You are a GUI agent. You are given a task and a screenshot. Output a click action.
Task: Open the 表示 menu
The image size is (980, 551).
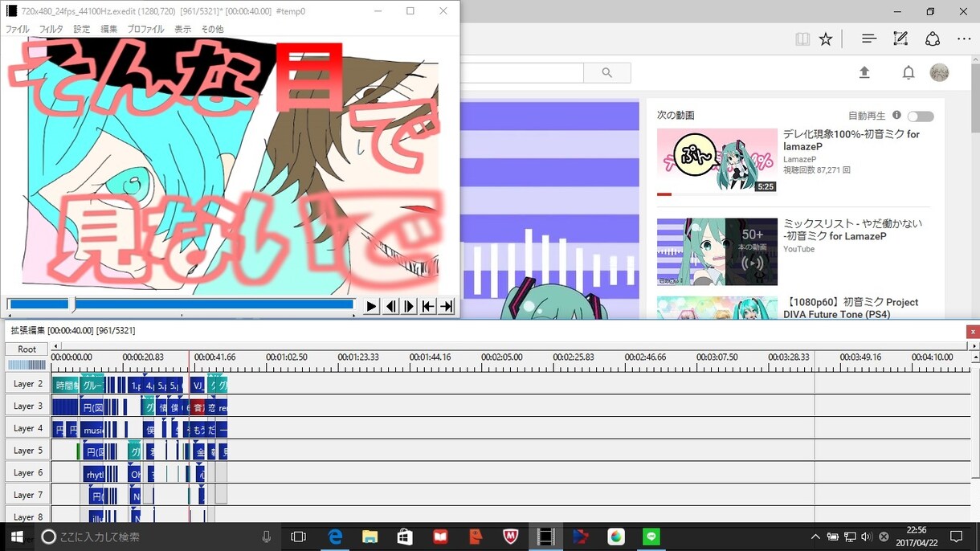pos(183,29)
